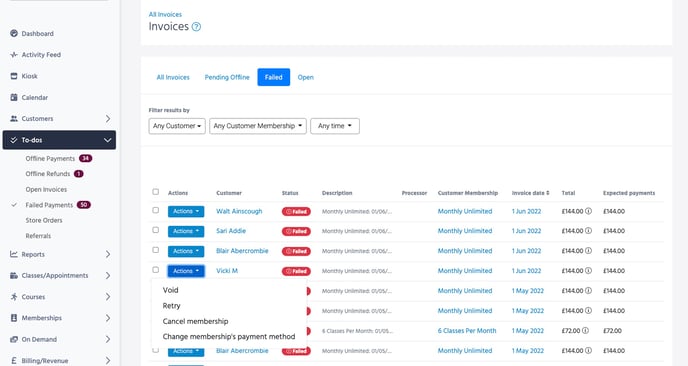Click the On Demand icon
The width and height of the screenshot is (688, 366).
(14, 339)
